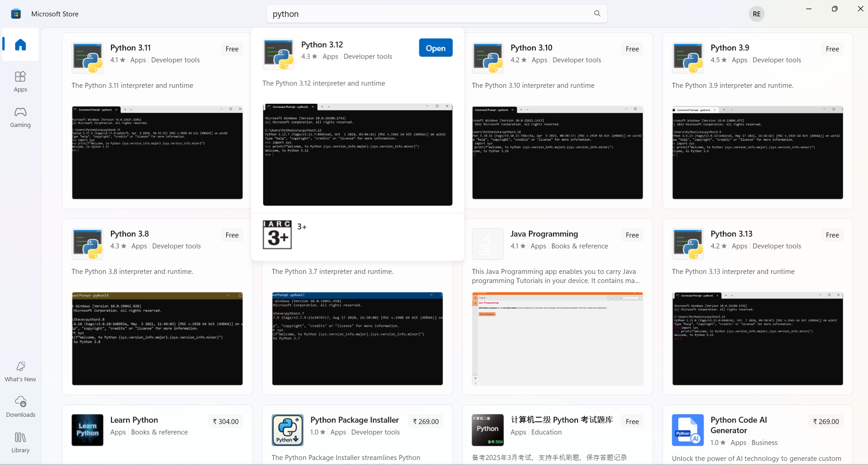Go to the Apps section
The image size is (868, 465).
click(20, 82)
